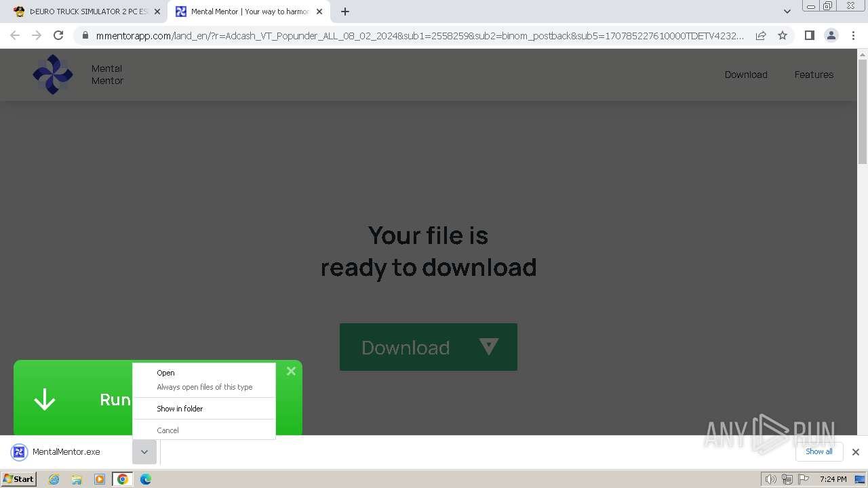
Task: Share this page icon
Action: point(761,35)
